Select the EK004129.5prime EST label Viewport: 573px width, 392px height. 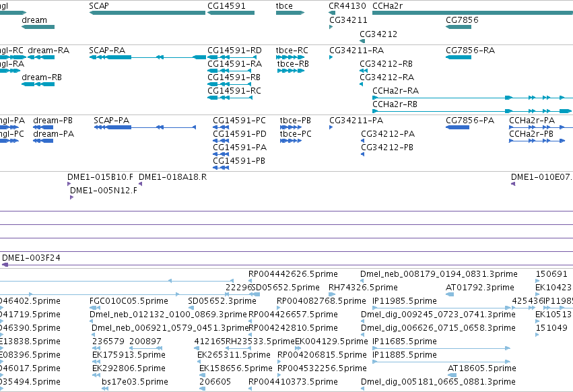point(331,341)
